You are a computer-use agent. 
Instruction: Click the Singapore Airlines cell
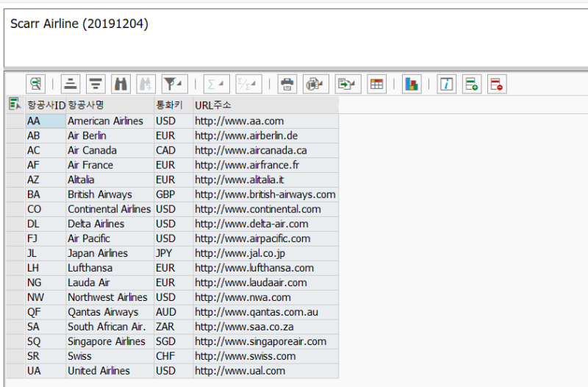tap(110, 341)
